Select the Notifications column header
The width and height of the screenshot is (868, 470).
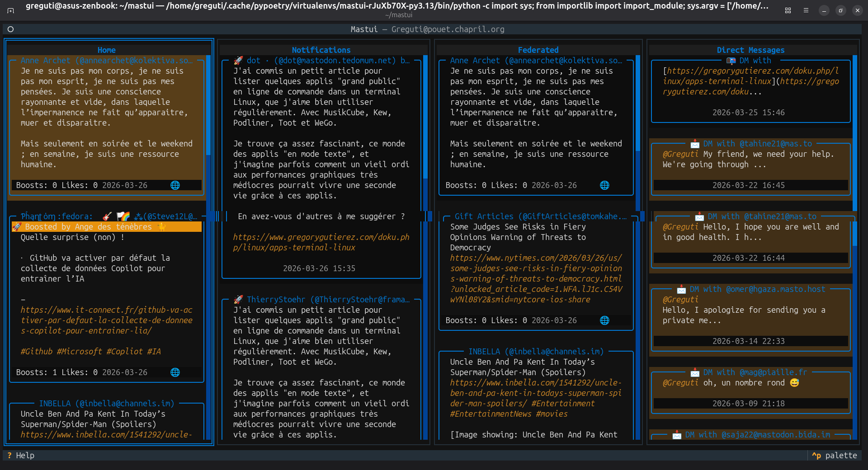(321, 50)
